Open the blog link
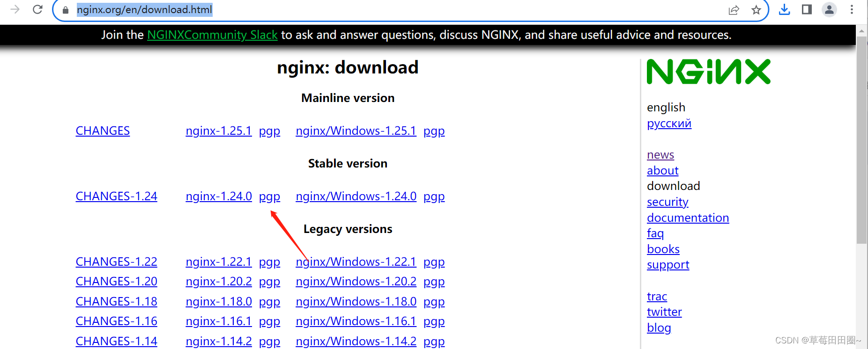 [659, 328]
